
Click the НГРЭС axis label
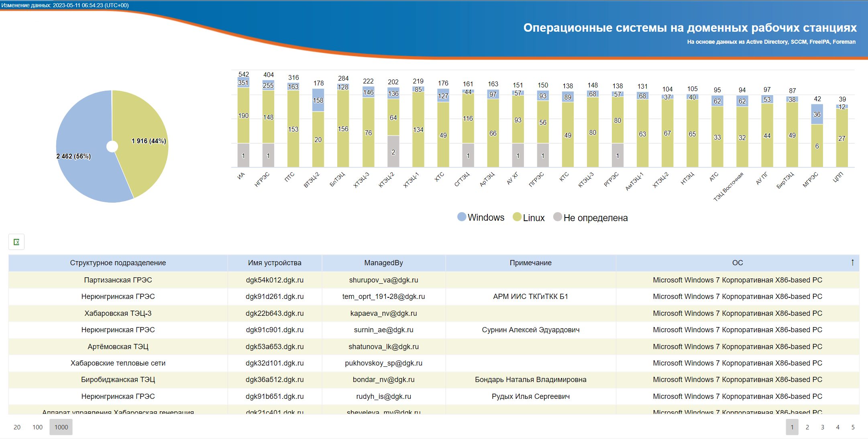(x=262, y=179)
